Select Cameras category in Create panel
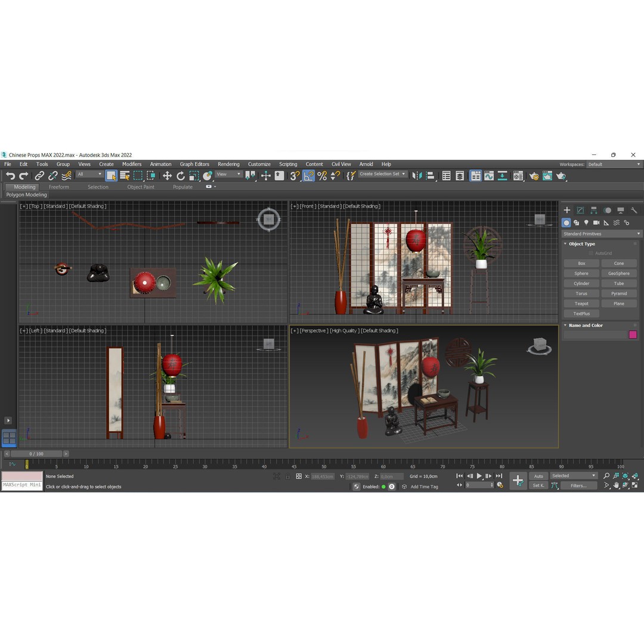This screenshot has height=644, width=644. tap(596, 222)
